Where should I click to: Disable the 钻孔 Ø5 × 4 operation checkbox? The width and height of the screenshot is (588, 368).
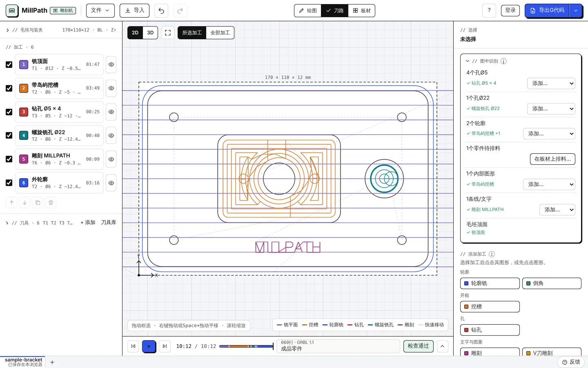pos(9,112)
